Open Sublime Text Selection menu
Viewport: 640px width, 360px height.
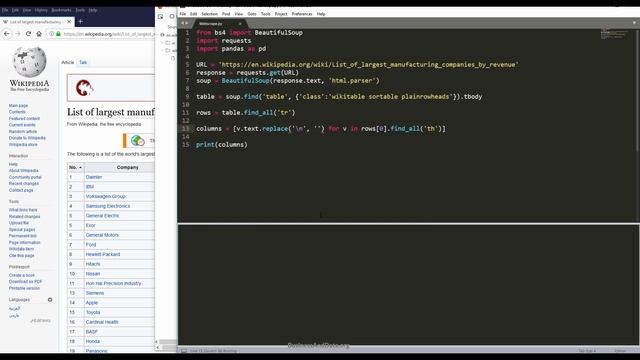point(209,14)
